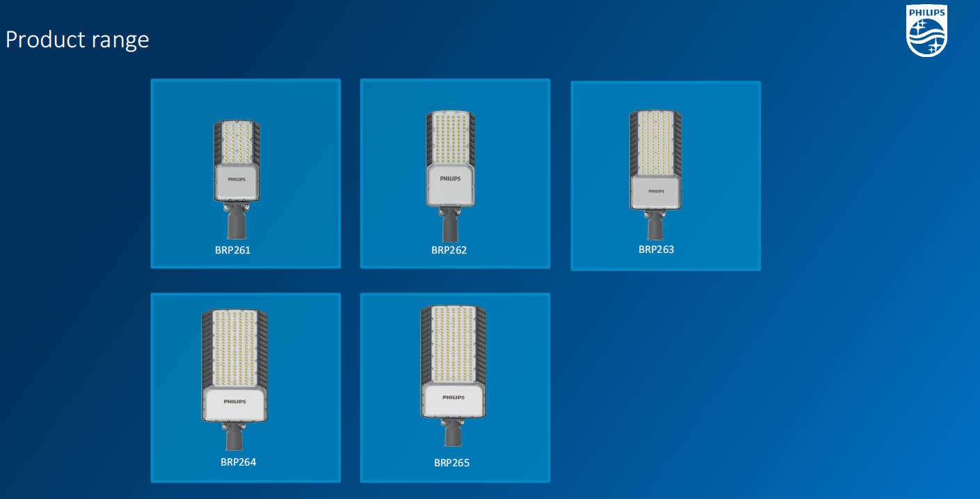Click the BRP261 label text
980x499 pixels.
pyautogui.click(x=232, y=250)
